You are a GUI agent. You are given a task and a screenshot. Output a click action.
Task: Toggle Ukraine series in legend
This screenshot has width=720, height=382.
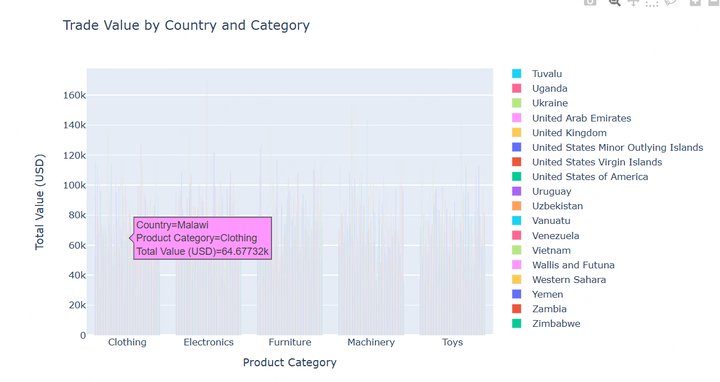[x=540, y=103]
